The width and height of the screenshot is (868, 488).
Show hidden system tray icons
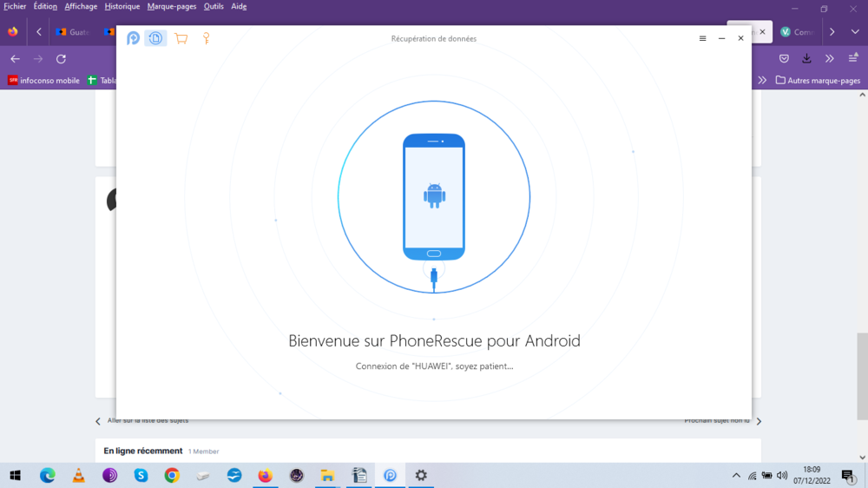(737, 475)
